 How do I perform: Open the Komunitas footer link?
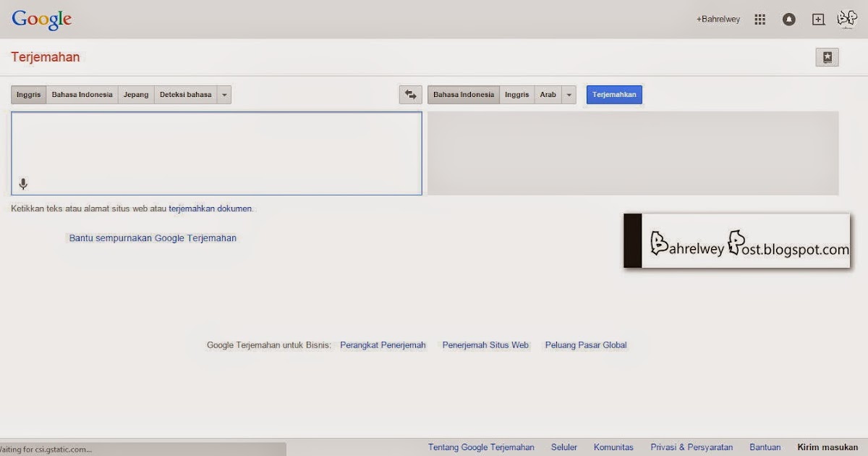coord(613,447)
